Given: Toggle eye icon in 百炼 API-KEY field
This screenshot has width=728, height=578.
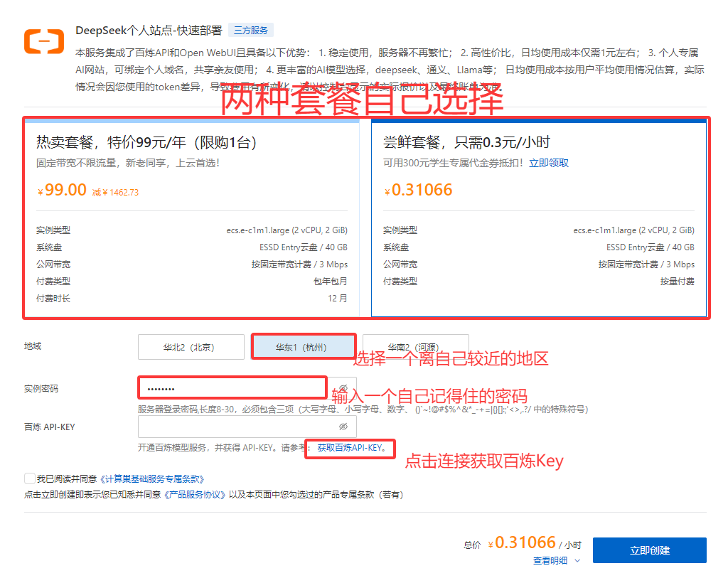Looking at the screenshot, I should click(343, 427).
